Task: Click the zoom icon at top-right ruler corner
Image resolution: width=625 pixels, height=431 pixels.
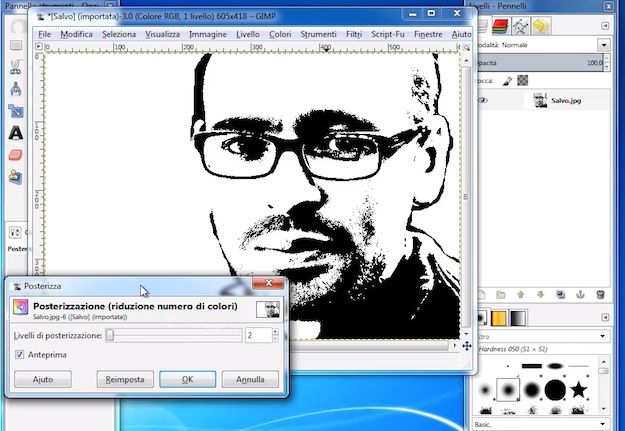Action: point(466,47)
